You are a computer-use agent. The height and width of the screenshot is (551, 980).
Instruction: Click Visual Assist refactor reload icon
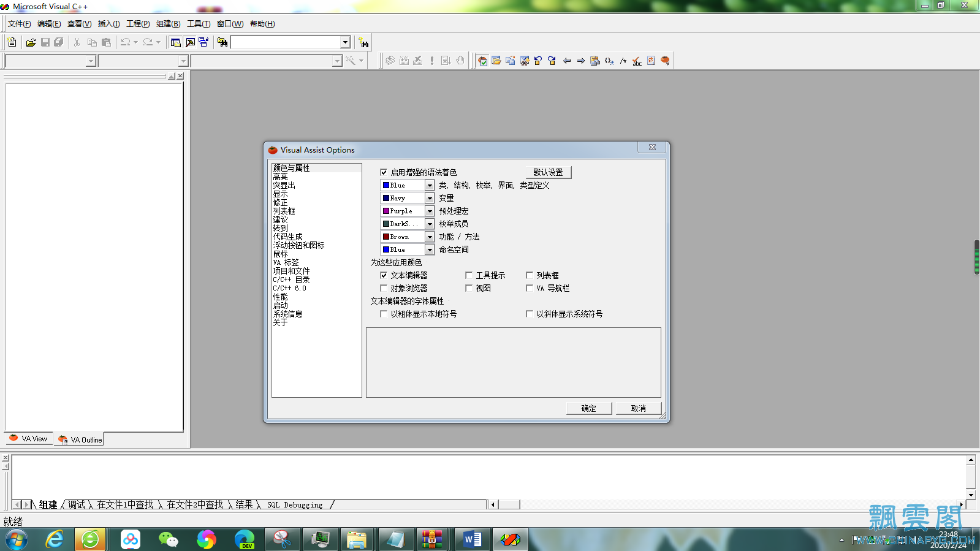(651, 61)
